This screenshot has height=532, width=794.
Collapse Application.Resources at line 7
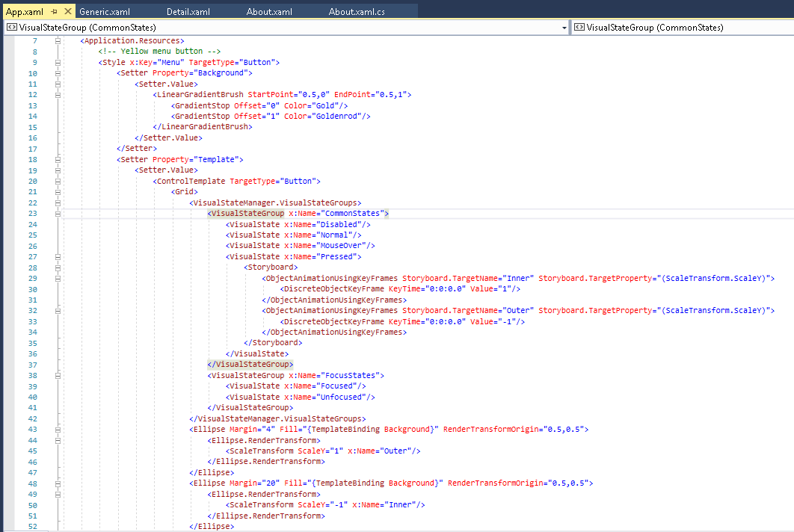point(58,40)
